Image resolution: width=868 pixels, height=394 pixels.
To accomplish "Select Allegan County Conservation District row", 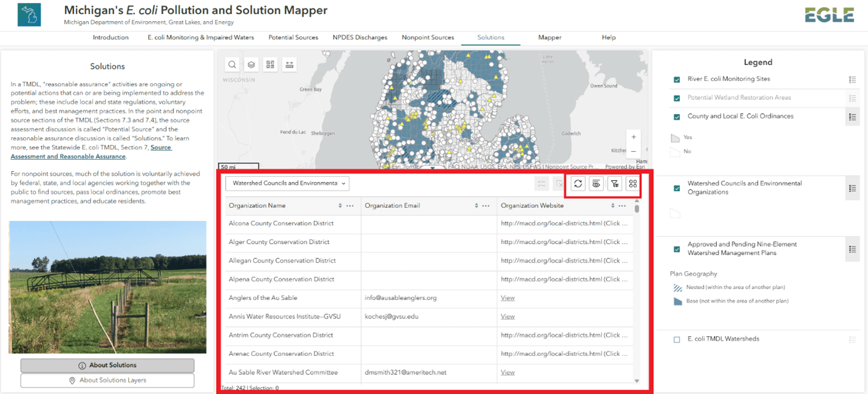I will point(429,261).
